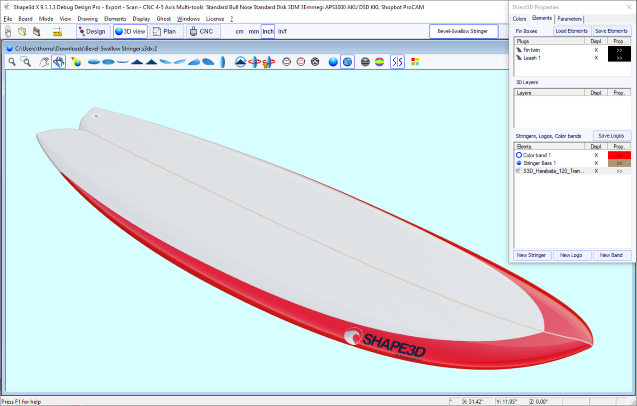Expand properties of Leash 1 plug

click(x=619, y=57)
